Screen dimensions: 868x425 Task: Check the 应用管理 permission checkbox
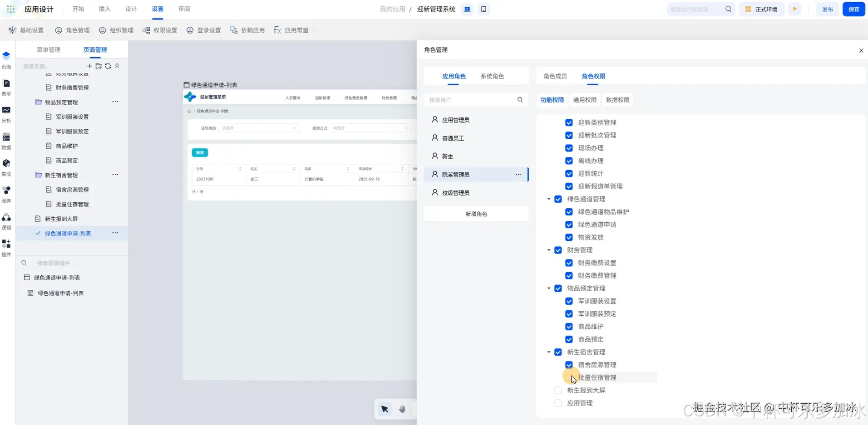557,403
